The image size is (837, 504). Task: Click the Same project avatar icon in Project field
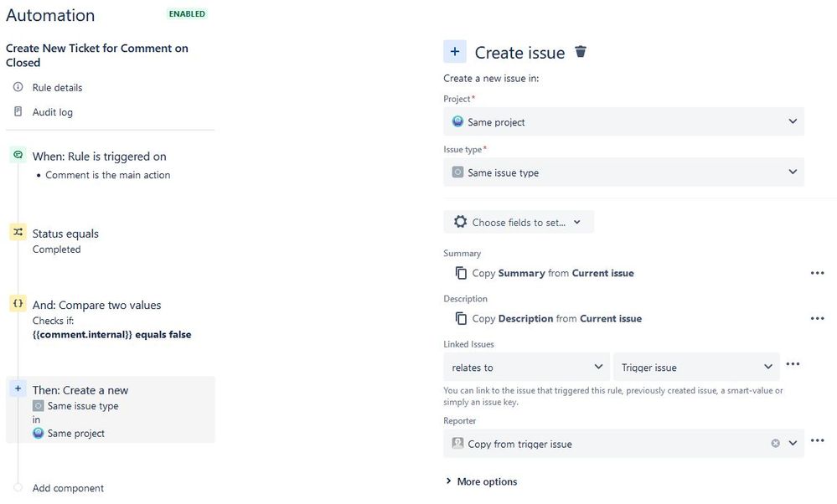tap(457, 121)
